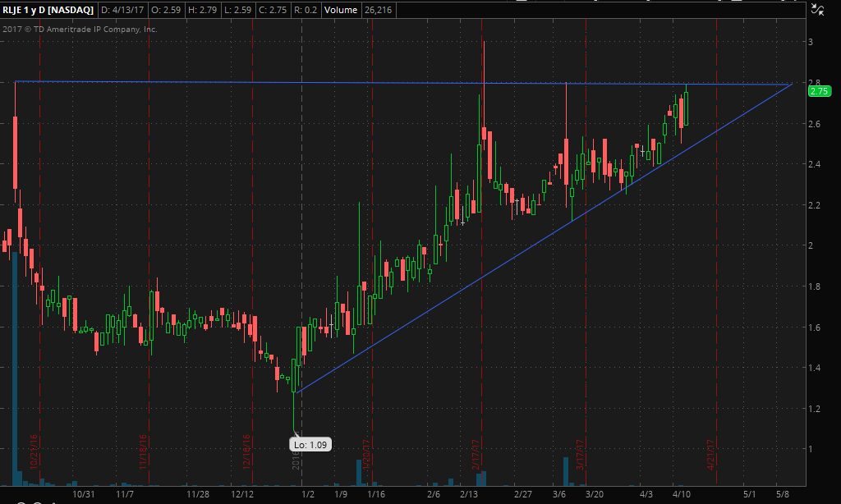This screenshot has width=841, height=504.
Task: Click the 1.2 price axis label
Action: click(814, 409)
